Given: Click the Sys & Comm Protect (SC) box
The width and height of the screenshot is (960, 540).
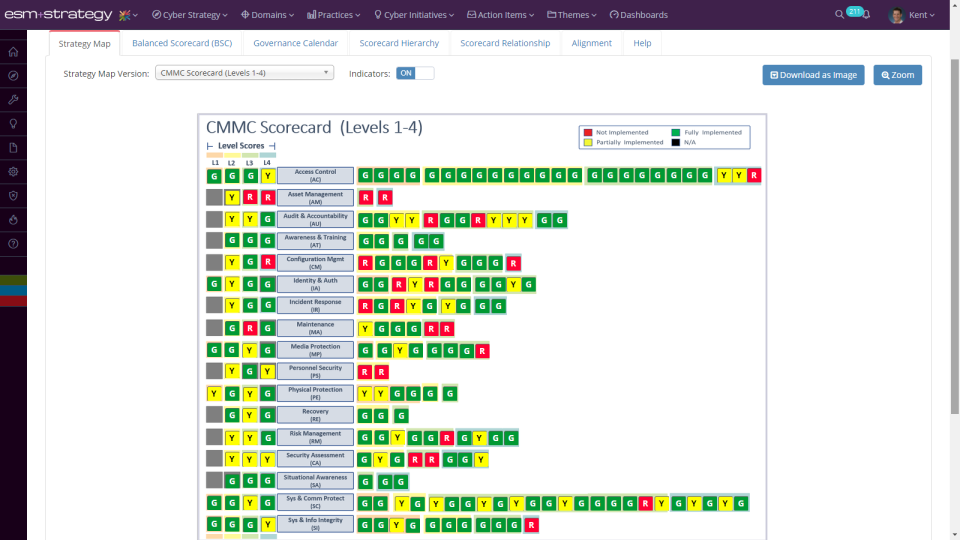Looking at the screenshot, I should [x=315, y=502].
